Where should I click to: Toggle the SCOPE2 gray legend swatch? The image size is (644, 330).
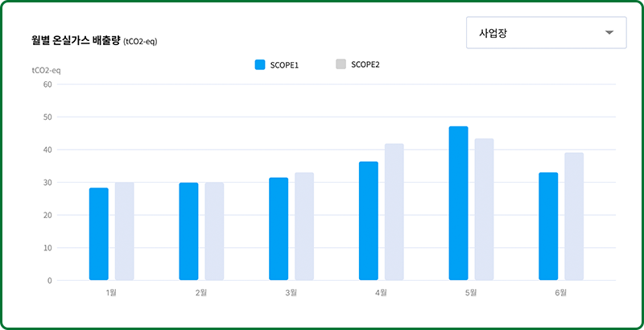341,64
